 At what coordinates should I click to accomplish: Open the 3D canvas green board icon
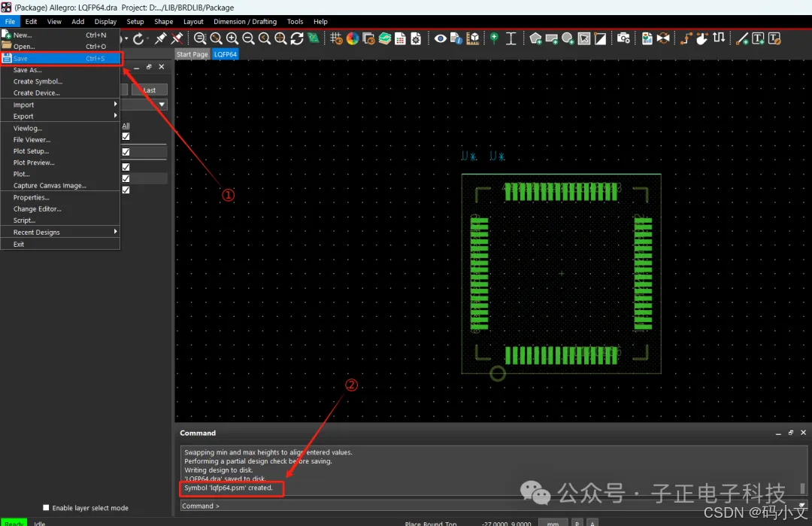pyautogui.click(x=314, y=38)
